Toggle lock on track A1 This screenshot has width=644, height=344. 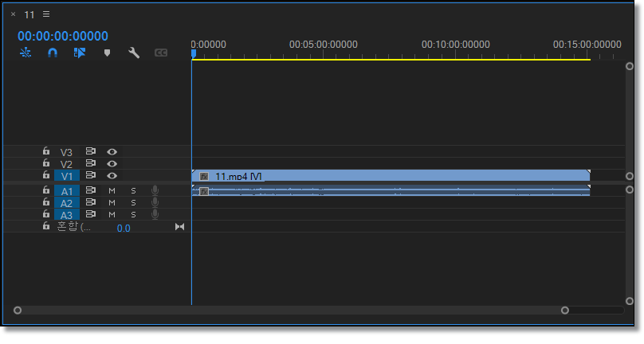tap(46, 190)
